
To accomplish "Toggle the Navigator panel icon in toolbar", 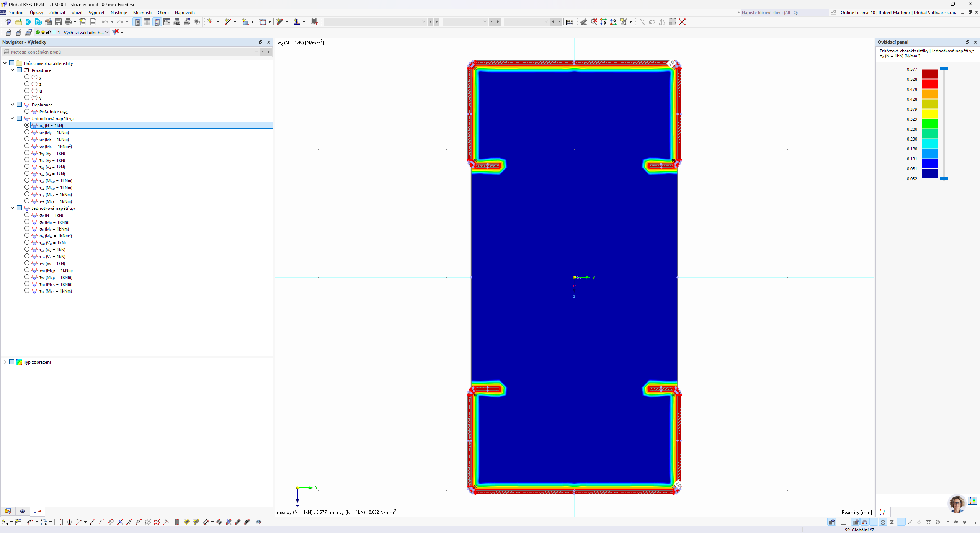I will [137, 22].
